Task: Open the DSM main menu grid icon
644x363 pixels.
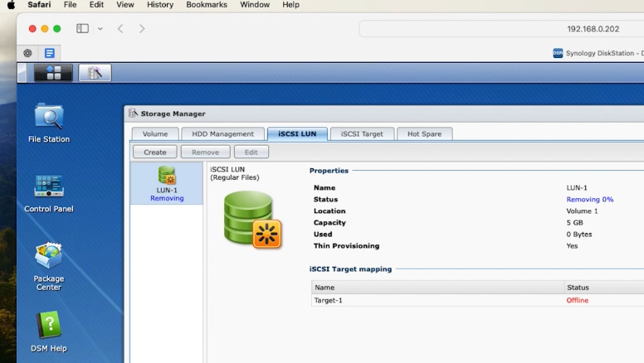Action: pos(53,73)
